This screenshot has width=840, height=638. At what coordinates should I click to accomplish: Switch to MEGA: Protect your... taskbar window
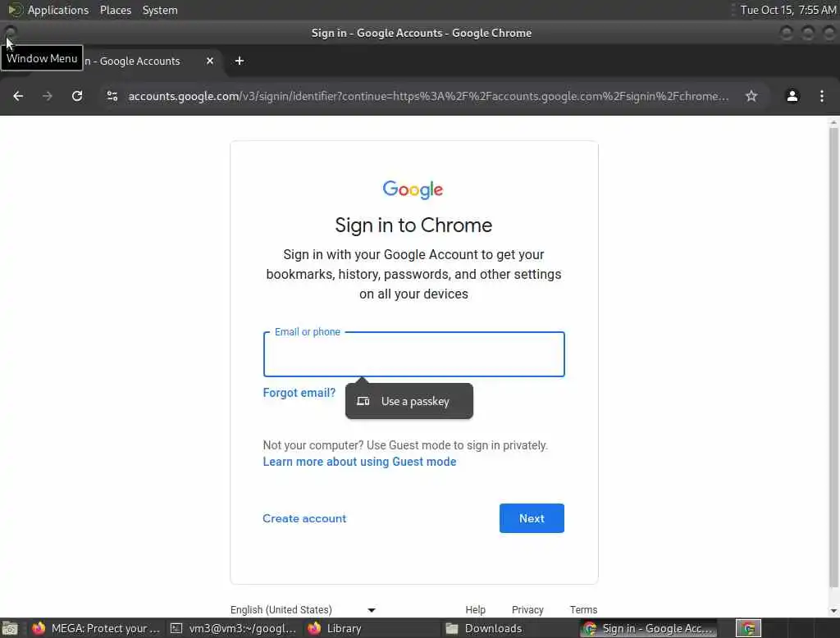97,628
